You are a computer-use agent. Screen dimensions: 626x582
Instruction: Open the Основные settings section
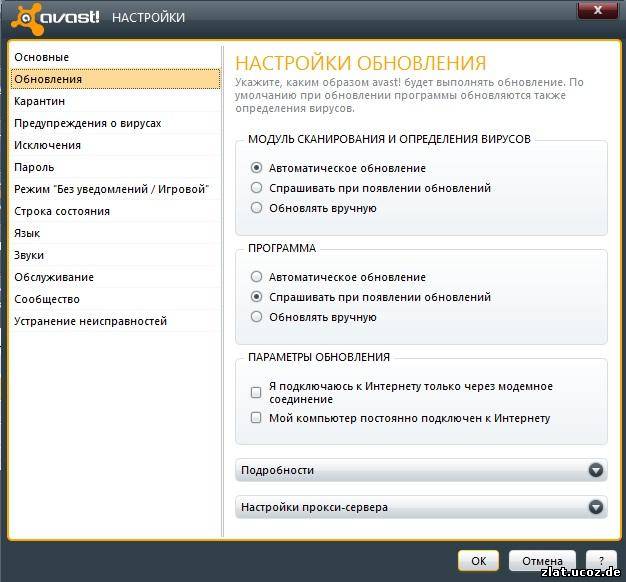coord(116,57)
